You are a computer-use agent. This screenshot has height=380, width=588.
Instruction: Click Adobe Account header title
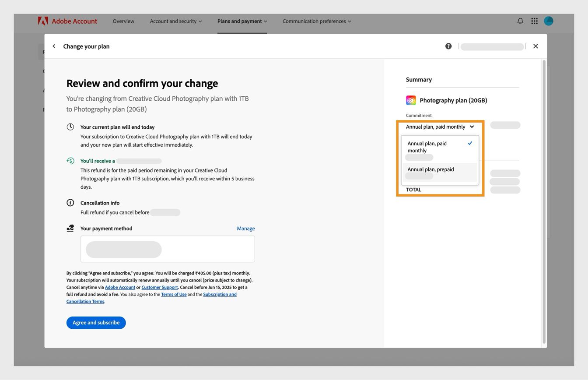pyautogui.click(x=74, y=21)
